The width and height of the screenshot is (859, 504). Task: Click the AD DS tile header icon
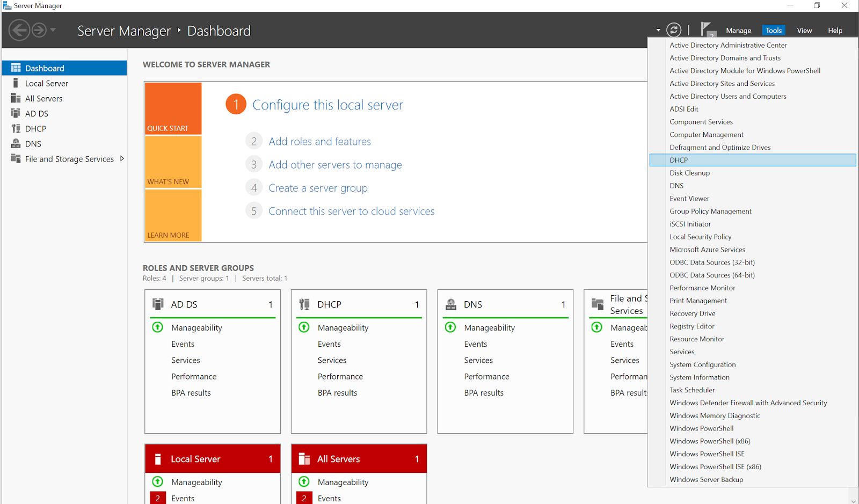158,304
